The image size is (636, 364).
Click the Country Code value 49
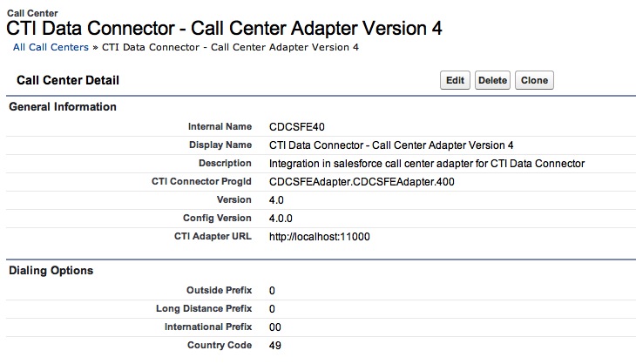[x=276, y=346]
